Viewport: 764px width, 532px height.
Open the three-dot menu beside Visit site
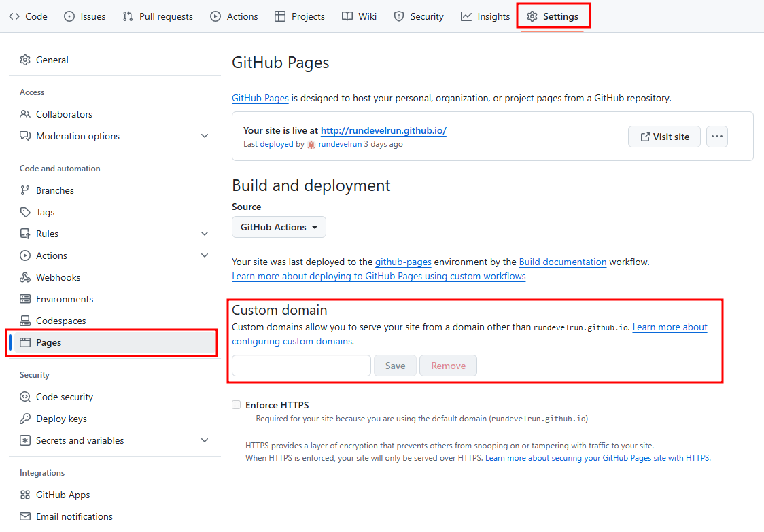coord(717,137)
